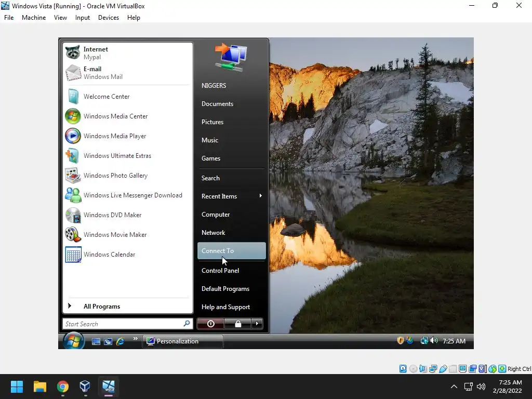
Task: Open Computer from Start menu
Action: point(231,215)
